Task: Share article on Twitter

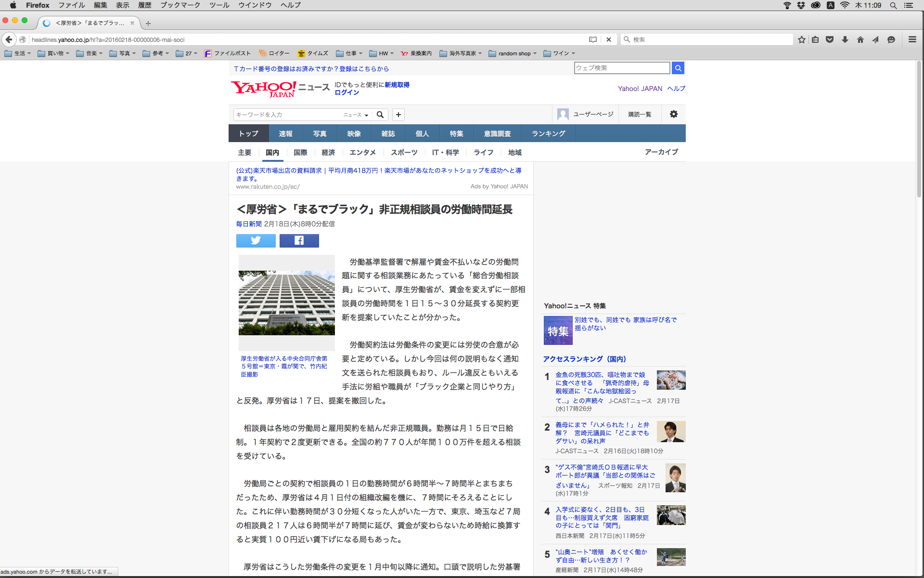Action: point(256,240)
